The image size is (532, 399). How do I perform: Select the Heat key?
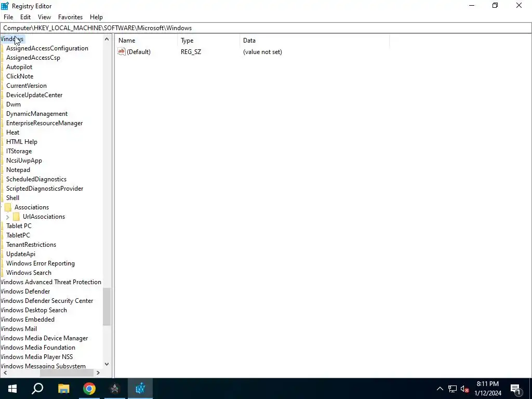tap(13, 132)
